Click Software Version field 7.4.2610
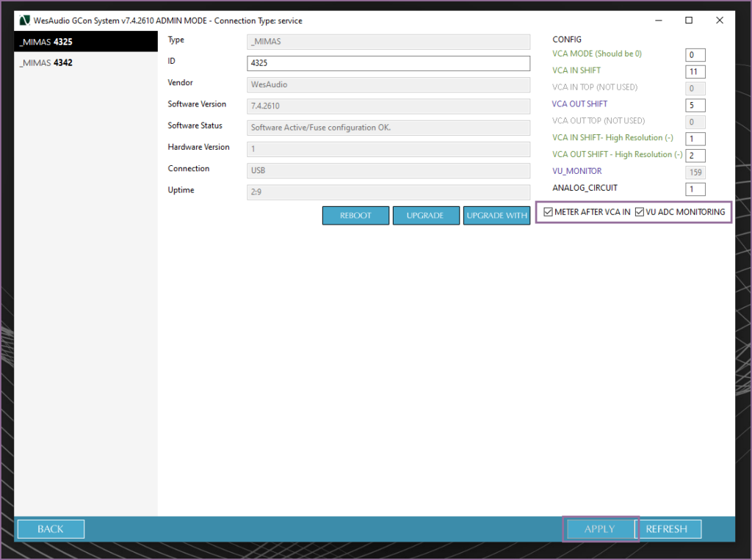The height and width of the screenshot is (560, 752). coord(388,106)
